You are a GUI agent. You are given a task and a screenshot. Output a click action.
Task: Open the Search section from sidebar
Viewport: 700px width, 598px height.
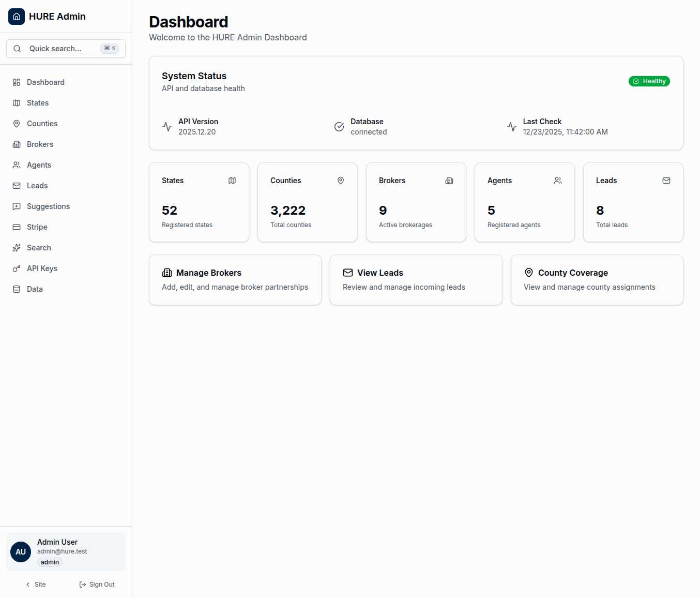[39, 248]
